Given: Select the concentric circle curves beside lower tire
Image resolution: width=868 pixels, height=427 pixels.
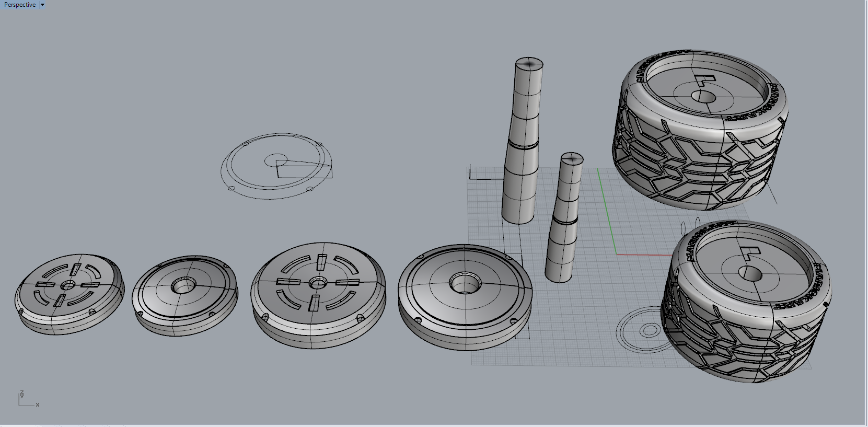Looking at the screenshot, I should coord(643,330).
